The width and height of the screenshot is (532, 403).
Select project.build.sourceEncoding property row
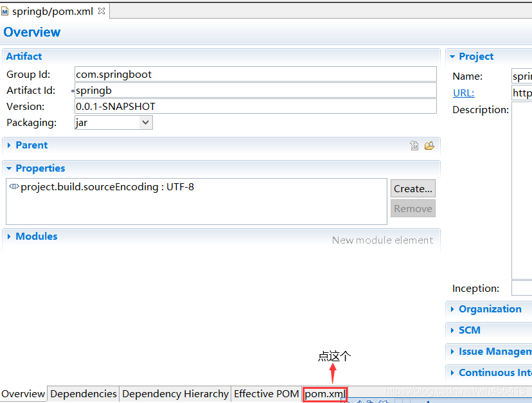point(107,187)
